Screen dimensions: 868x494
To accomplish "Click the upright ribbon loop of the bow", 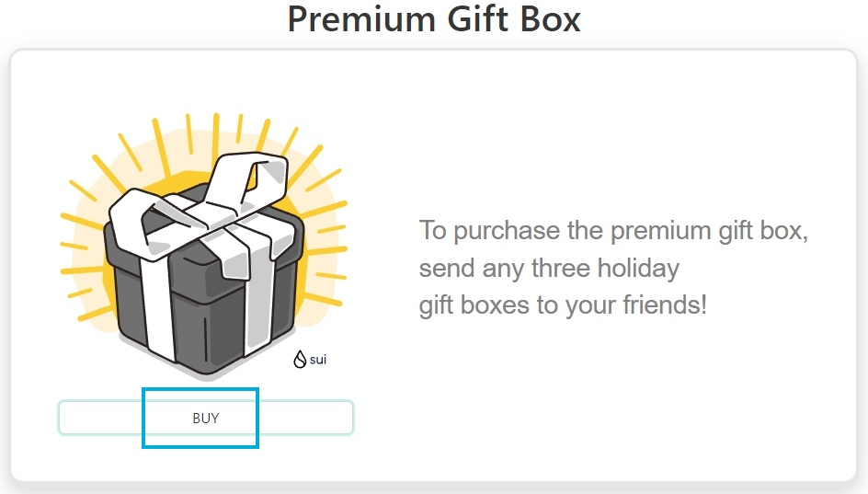I will coord(250,178).
